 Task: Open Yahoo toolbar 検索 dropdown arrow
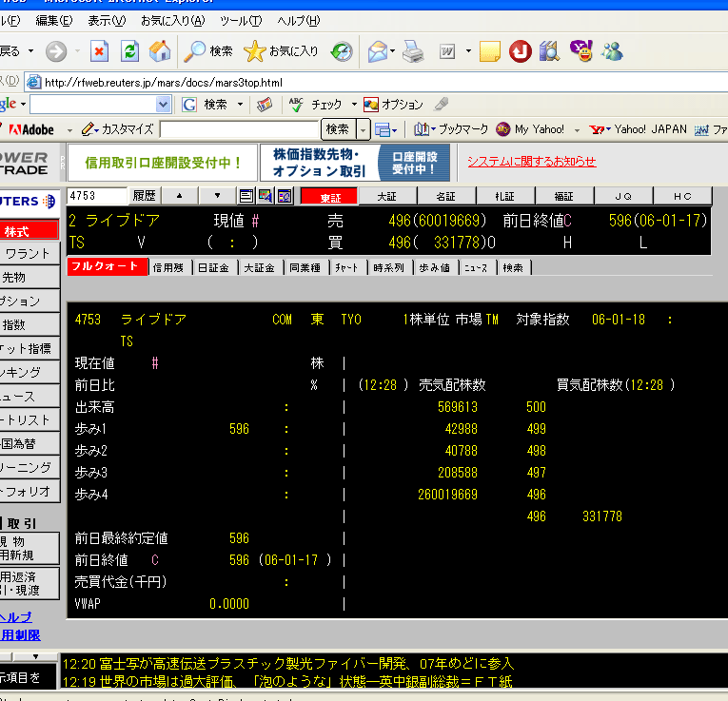pyautogui.click(x=364, y=129)
